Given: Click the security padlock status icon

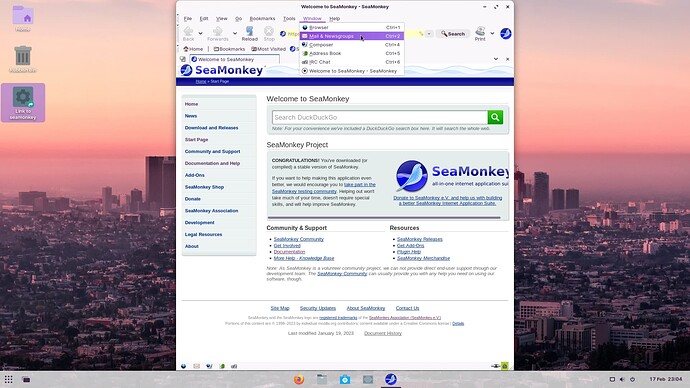Looking at the screenshot, I should (505, 366).
